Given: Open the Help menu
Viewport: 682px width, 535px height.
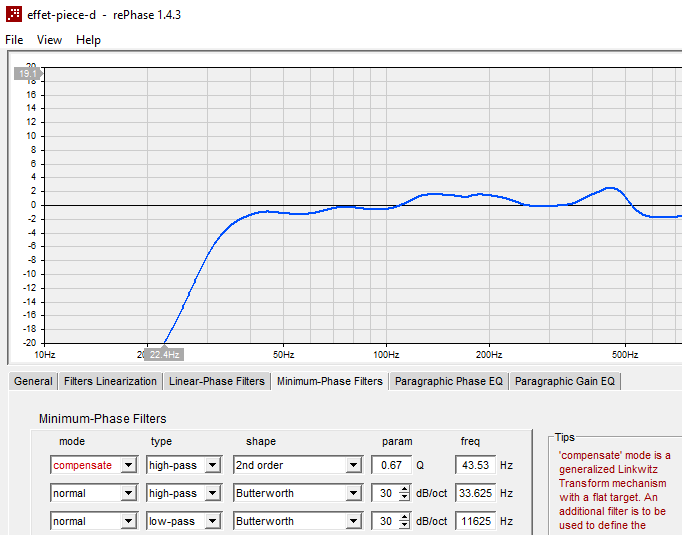Looking at the screenshot, I should point(88,40).
